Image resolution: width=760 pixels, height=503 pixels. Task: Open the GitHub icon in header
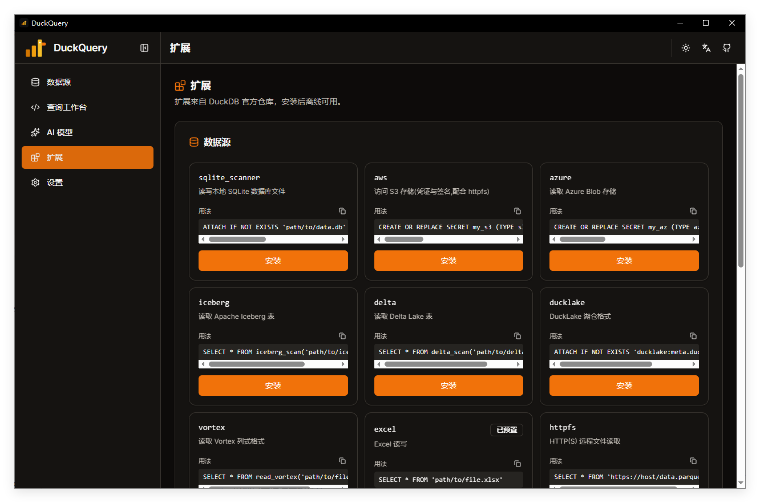tap(727, 48)
